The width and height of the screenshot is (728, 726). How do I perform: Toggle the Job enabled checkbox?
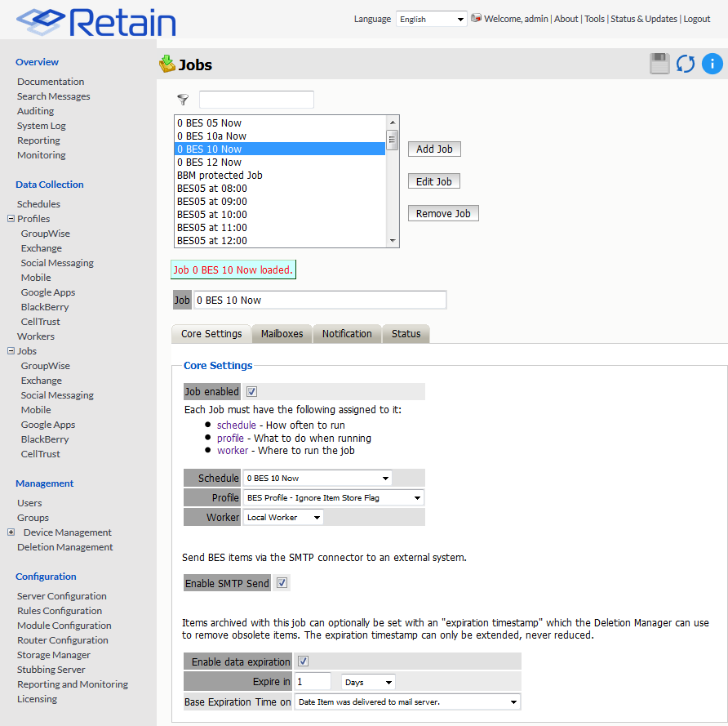(x=251, y=391)
